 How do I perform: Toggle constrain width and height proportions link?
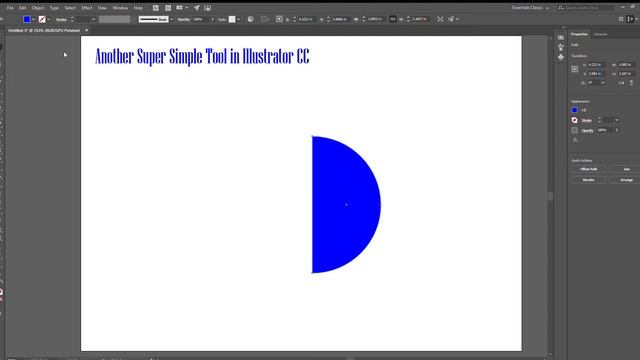(393, 19)
